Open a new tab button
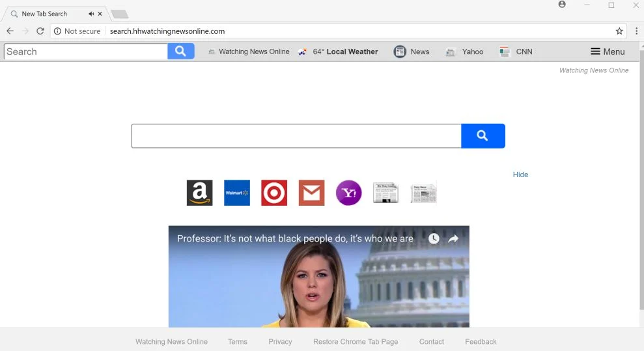Image resolution: width=644 pixels, height=351 pixels. (120, 14)
